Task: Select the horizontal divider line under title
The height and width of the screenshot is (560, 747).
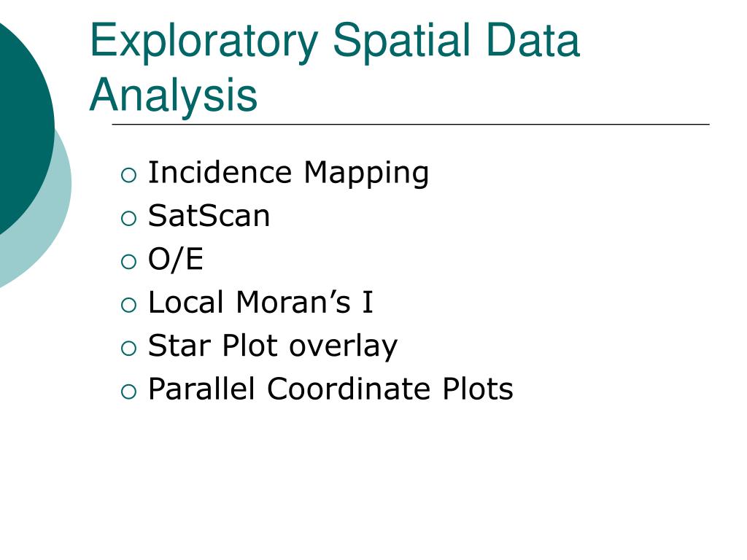Action: pyautogui.click(x=411, y=124)
